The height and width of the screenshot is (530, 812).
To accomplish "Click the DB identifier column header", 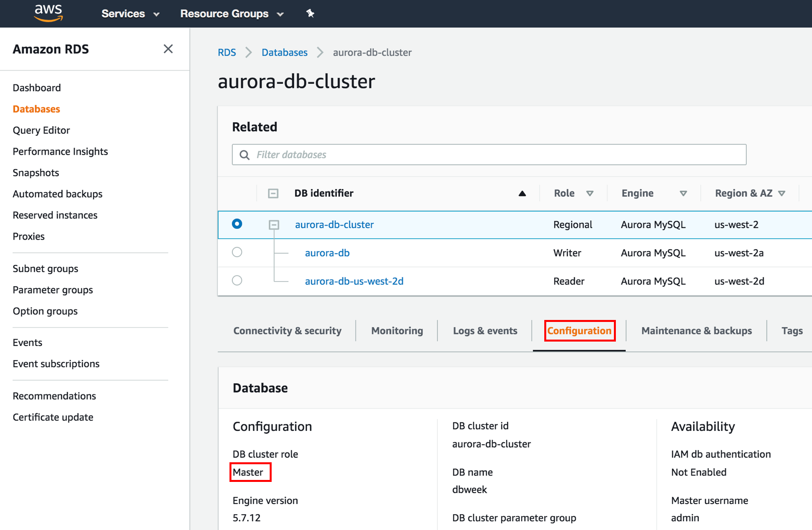I will coord(324,193).
